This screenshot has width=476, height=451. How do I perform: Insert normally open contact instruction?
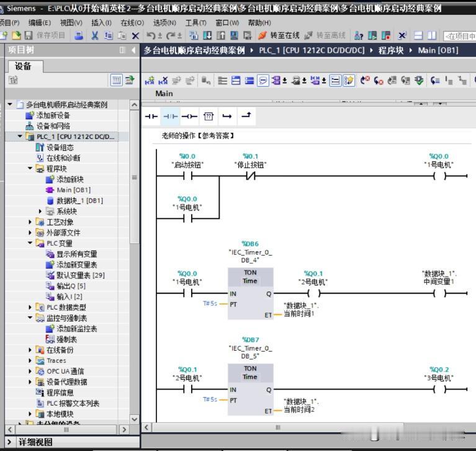pos(151,116)
